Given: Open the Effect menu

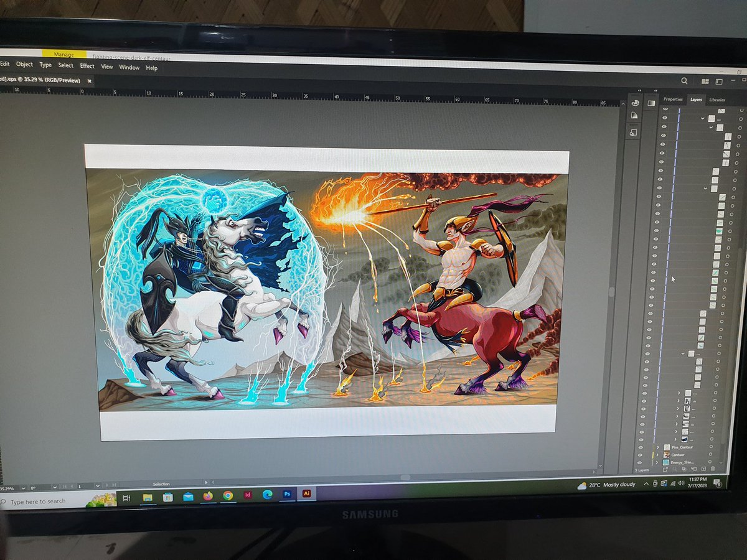Looking at the screenshot, I should coord(87,66).
